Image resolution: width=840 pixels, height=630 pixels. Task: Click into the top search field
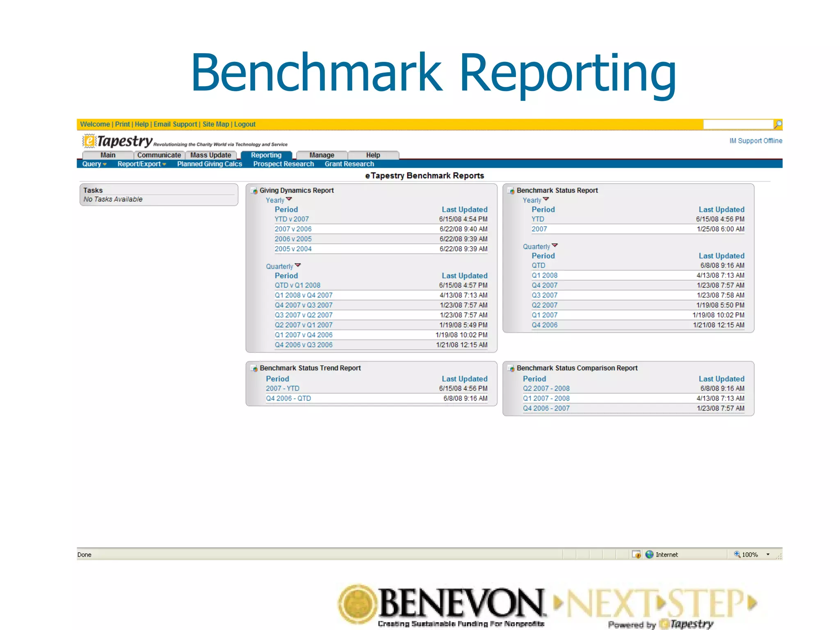click(737, 124)
